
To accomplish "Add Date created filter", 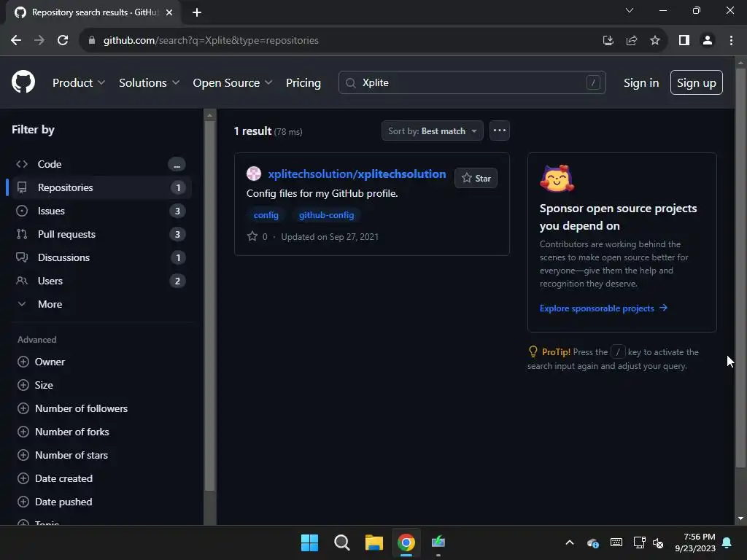I will [x=55, y=478].
